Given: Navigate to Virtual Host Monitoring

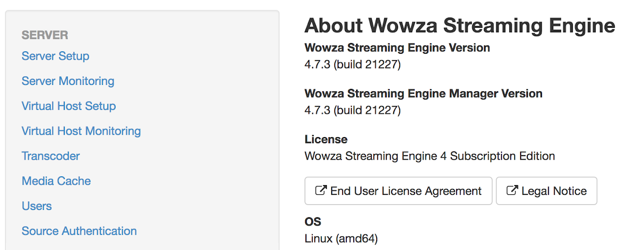Looking at the screenshot, I should pos(81,131).
